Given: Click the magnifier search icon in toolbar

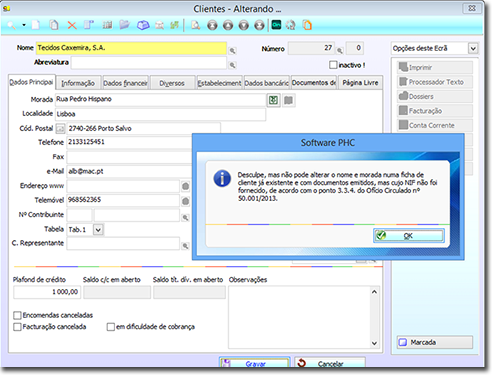Looking at the screenshot, I should (x=11, y=25).
